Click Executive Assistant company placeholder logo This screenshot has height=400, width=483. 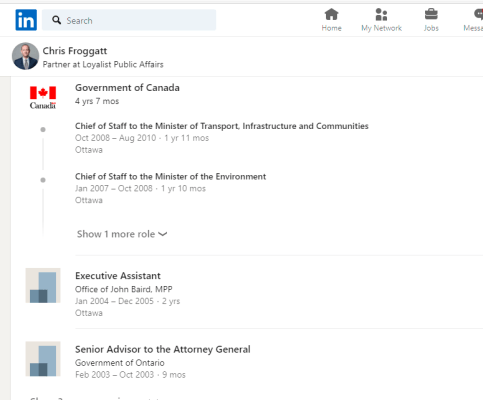[43, 285]
